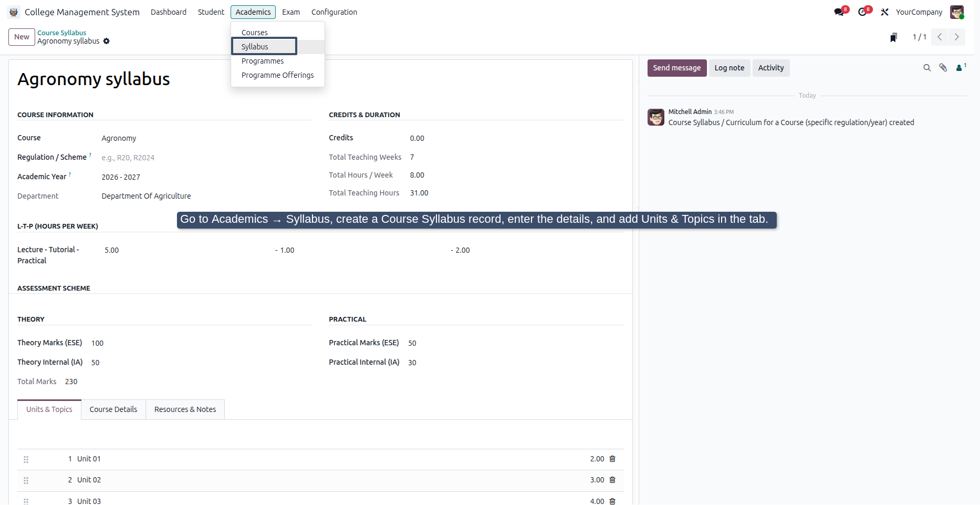Click the drag handle of Unit 01
This screenshot has height=505, width=980.
click(x=26, y=459)
